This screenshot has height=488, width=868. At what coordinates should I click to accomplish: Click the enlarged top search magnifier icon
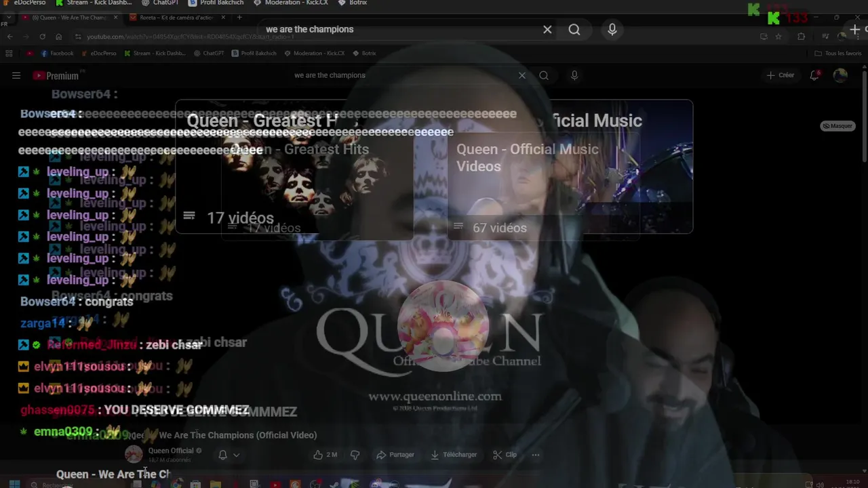click(574, 29)
